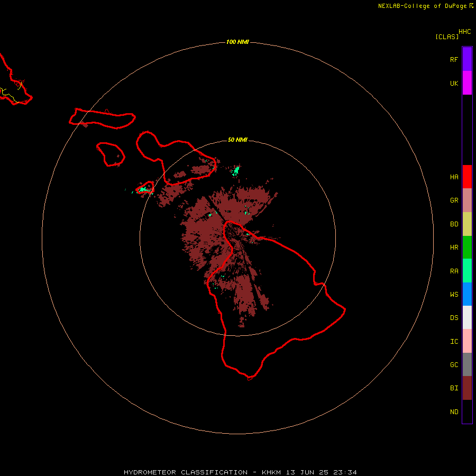Click the [CLAS] units label
Screen dimensions: 476x476
pos(447,36)
